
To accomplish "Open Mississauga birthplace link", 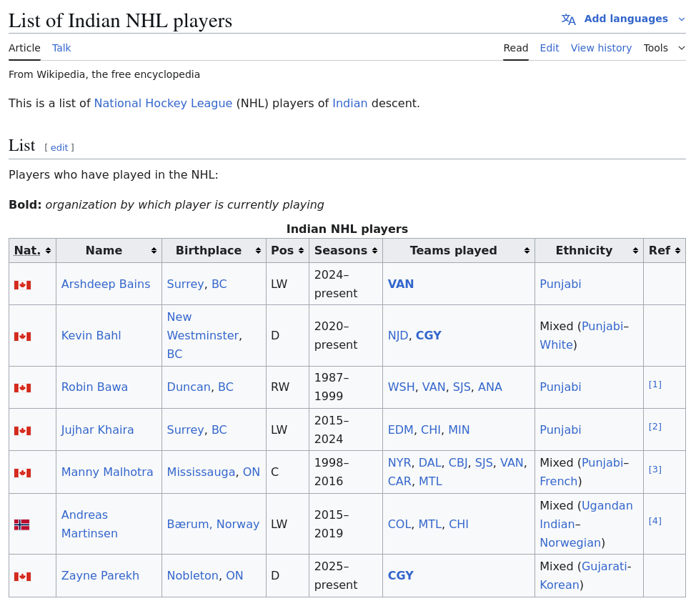I will [x=201, y=472].
